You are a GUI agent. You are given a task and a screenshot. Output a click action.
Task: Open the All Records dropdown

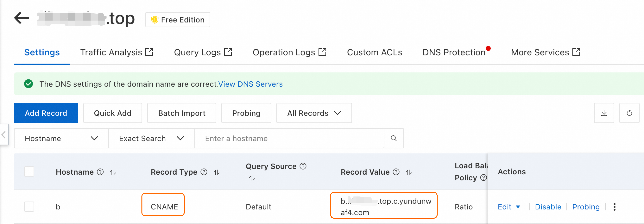tap(314, 113)
